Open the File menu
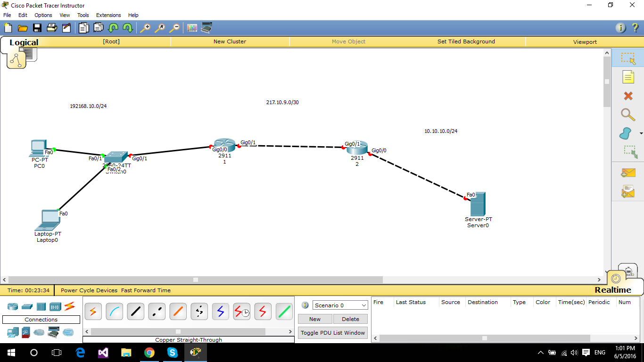The width and height of the screenshot is (644, 362). [7, 15]
